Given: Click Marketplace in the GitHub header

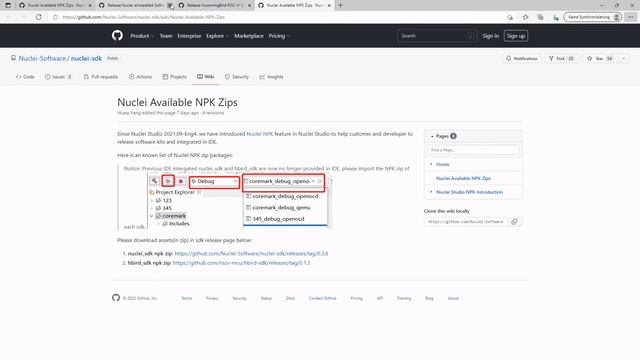Looking at the screenshot, I should 249,36.
